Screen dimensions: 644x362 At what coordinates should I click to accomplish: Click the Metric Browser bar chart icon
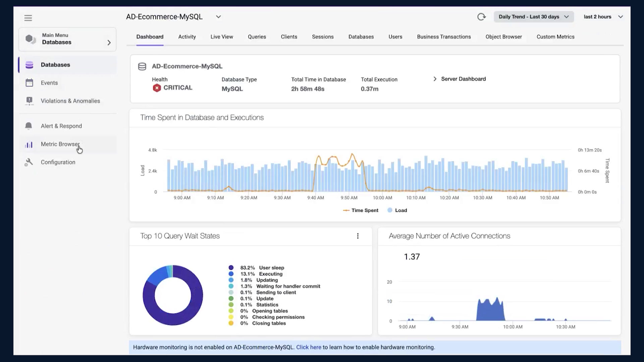click(x=29, y=144)
